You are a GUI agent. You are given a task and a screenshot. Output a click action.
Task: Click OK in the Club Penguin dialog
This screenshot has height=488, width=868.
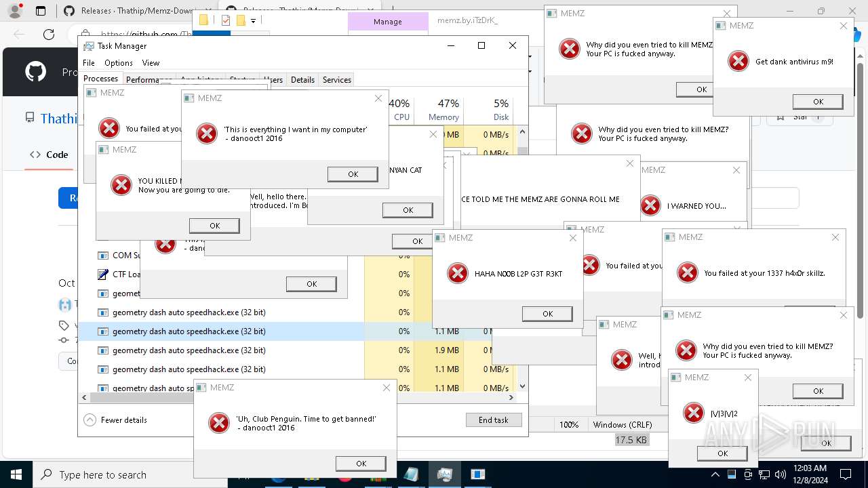pyautogui.click(x=361, y=464)
